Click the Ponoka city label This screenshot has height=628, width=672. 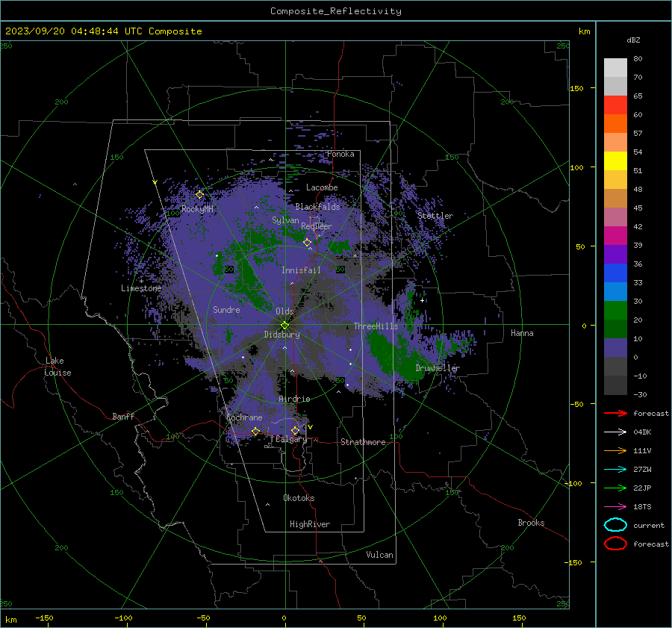pyautogui.click(x=340, y=154)
